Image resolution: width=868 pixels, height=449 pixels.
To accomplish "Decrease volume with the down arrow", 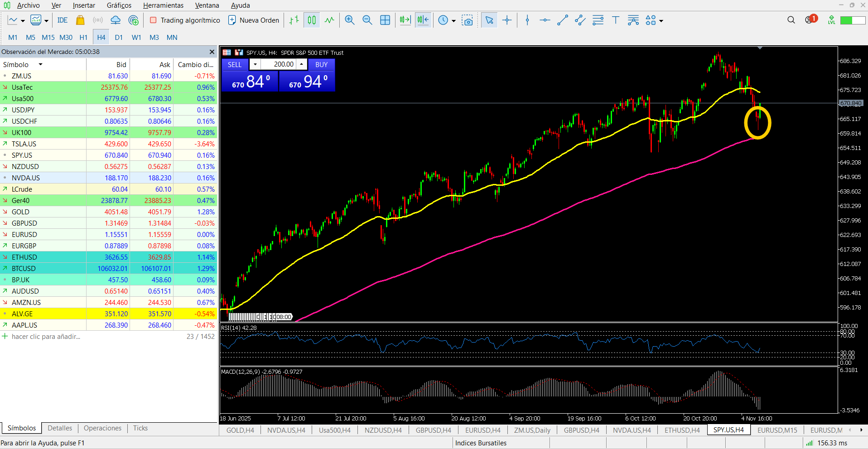I will click(x=255, y=64).
